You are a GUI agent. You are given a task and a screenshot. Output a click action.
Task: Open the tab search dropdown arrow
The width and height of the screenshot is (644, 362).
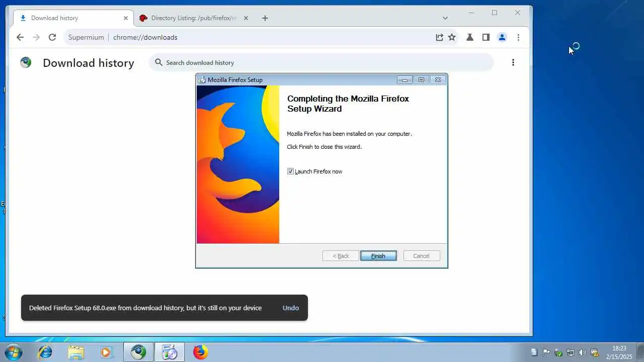point(445,18)
